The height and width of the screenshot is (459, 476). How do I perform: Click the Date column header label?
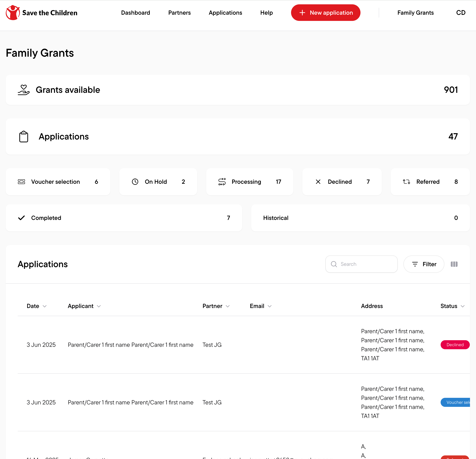point(33,306)
